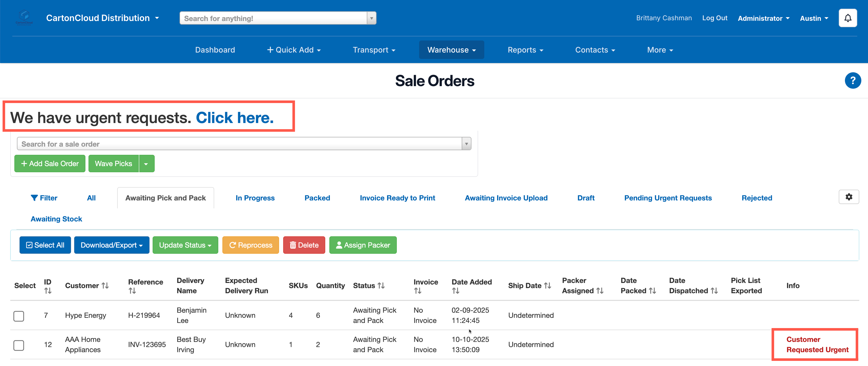
Task: Sort table by Date Packed arrows
Action: (652, 291)
